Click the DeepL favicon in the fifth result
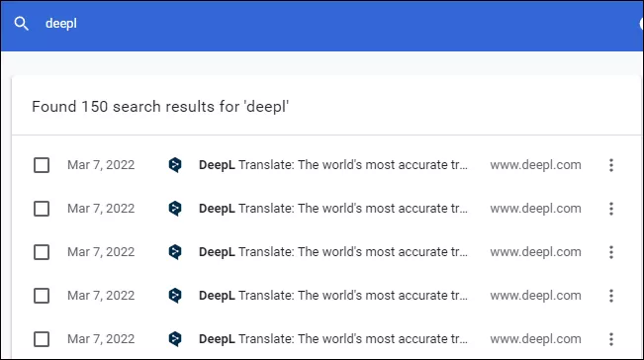The height and width of the screenshot is (360, 644). point(175,339)
